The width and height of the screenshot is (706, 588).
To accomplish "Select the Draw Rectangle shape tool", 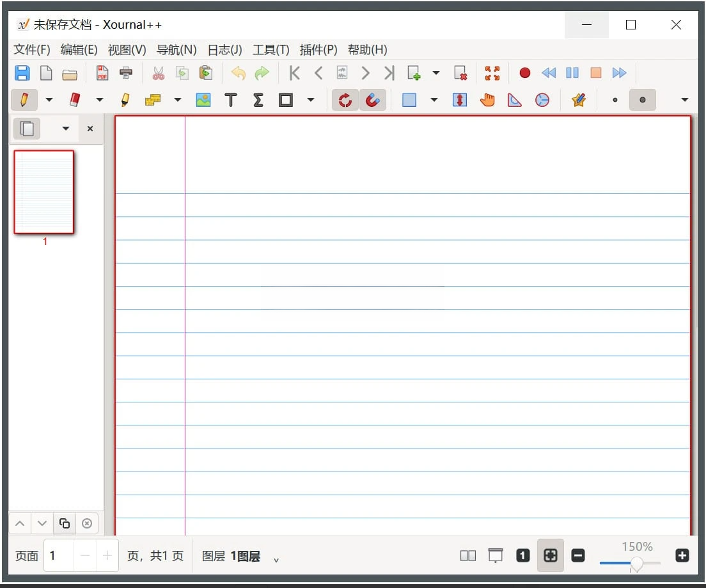I will (x=286, y=100).
